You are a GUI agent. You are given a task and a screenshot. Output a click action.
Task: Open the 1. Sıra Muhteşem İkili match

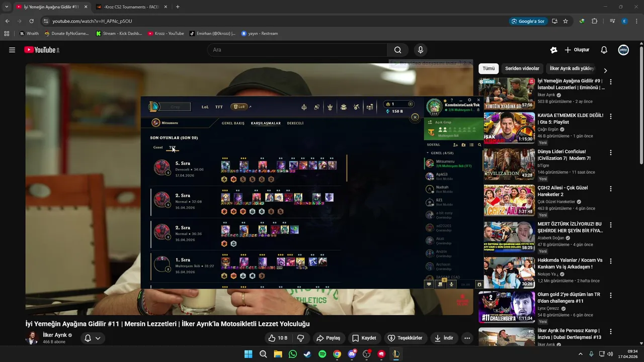[x=246, y=267]
